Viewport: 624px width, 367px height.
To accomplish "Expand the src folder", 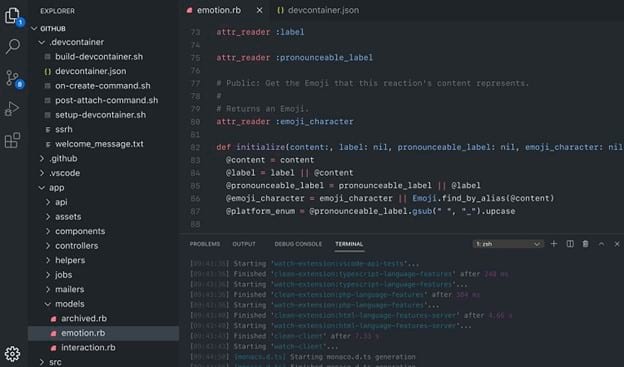I will 41,362.
